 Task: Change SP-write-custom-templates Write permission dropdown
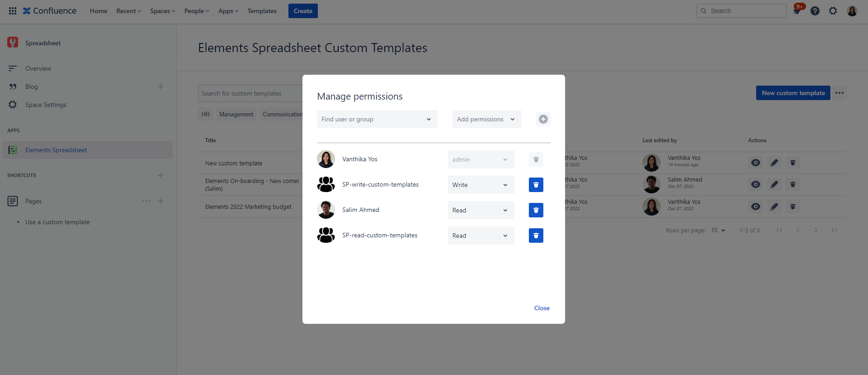point(480,185)
